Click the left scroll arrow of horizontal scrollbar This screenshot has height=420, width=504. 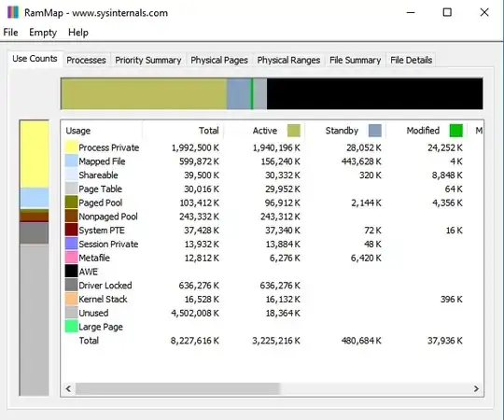coord(68,389)
